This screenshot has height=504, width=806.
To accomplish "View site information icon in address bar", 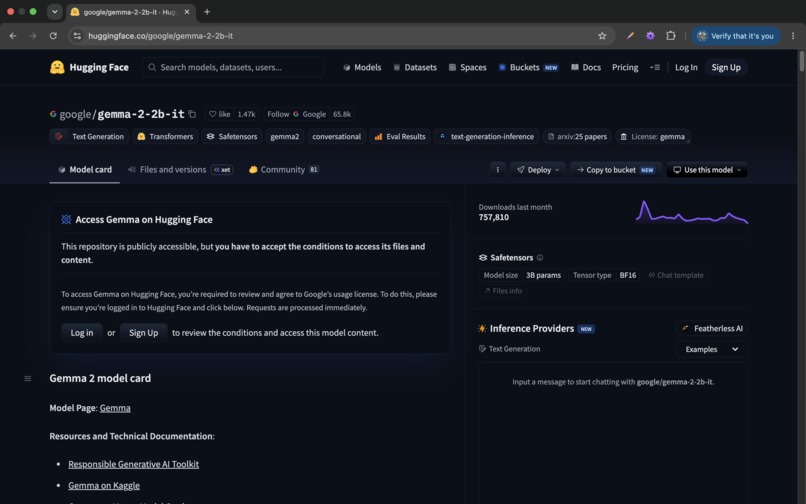I will 77,36.
